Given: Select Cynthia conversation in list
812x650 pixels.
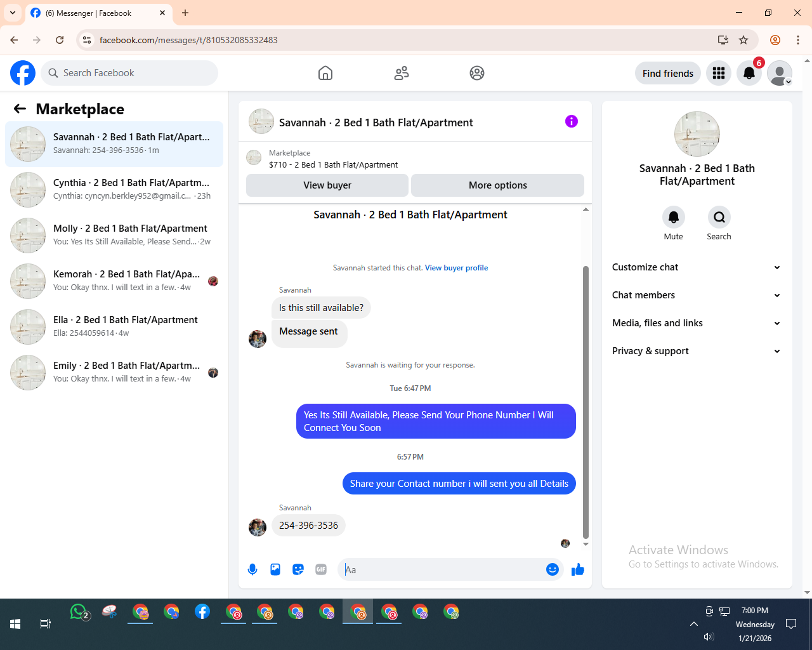Looking at the screenshot, I should [114, 190].
